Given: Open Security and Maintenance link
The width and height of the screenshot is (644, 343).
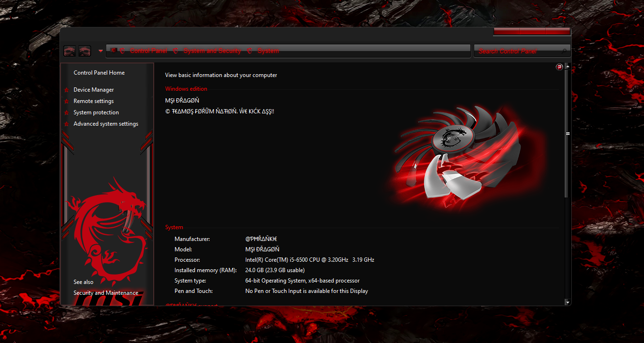Looking at the screenshot, I should coord(106,293).
